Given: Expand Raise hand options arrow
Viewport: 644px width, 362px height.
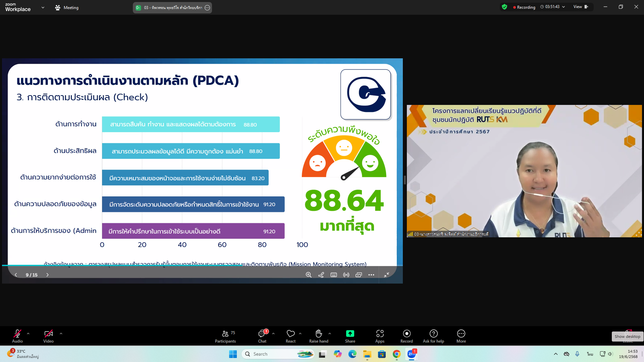Looking at the screenshot, I should point(330,334).
